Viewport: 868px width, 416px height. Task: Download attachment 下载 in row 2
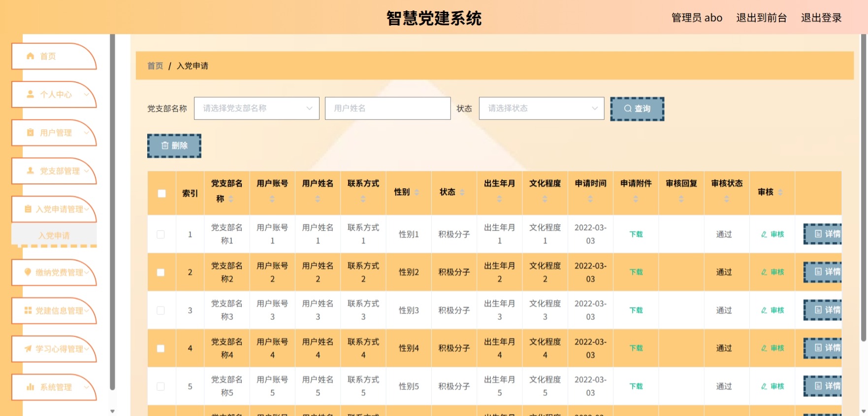point(636,272)
